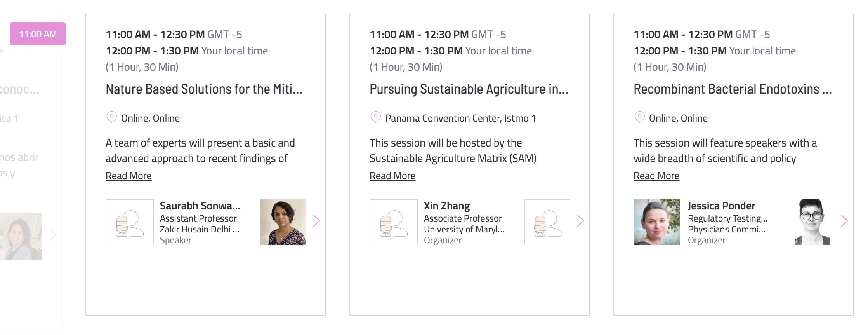Open Pursuing Sustainable Agriculture session title
Screen dimensions: 868x335
click(x=469, y=89)
